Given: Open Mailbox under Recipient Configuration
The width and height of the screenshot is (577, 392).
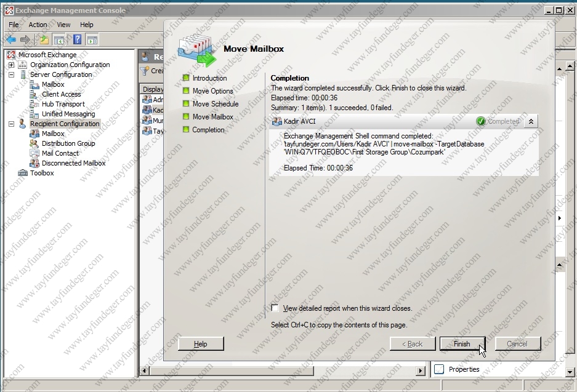Looking at the screenshot, I should [53, 134].
